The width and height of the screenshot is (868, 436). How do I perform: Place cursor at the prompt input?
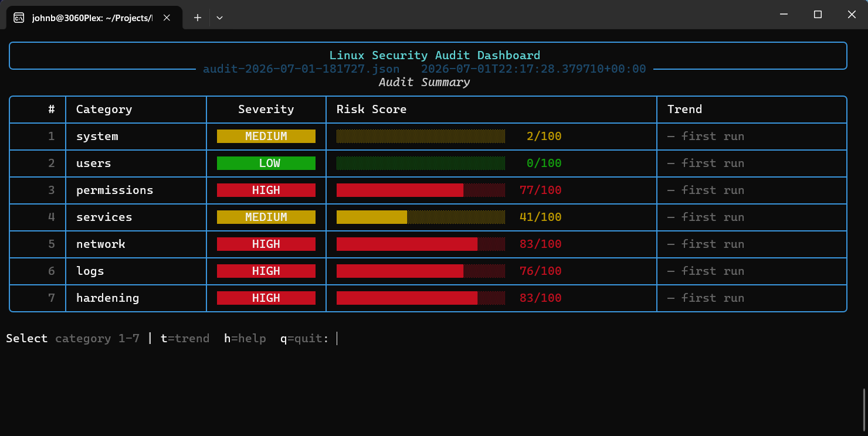338,339
